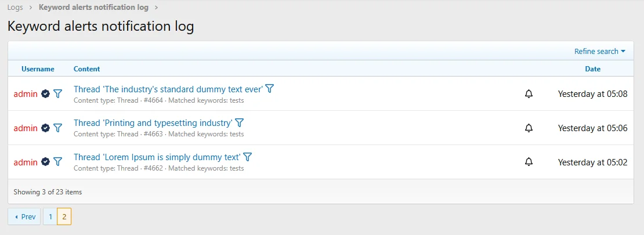Expand the Refine search dropdown
Screen dimensions: 644x235
(x=599, y=51)
